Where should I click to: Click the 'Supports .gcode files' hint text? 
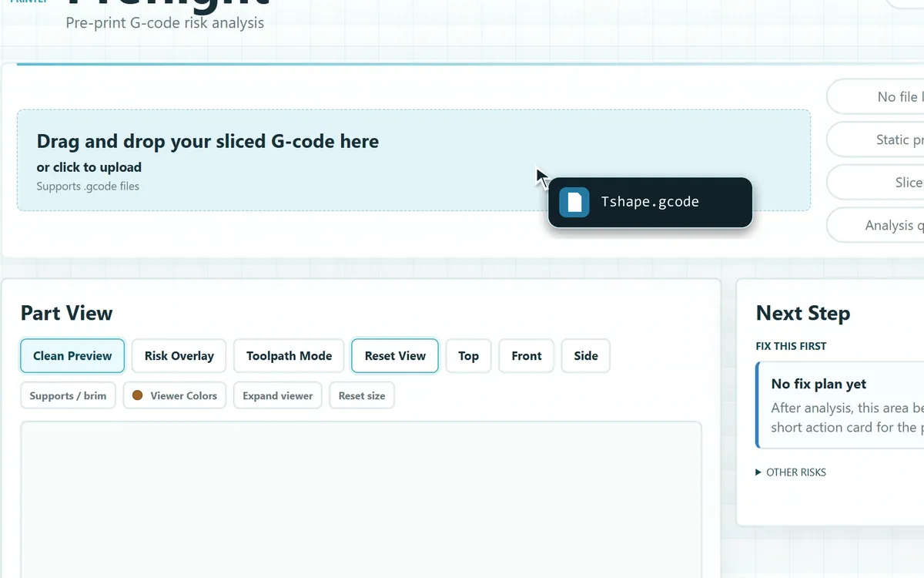pos(88,187)
